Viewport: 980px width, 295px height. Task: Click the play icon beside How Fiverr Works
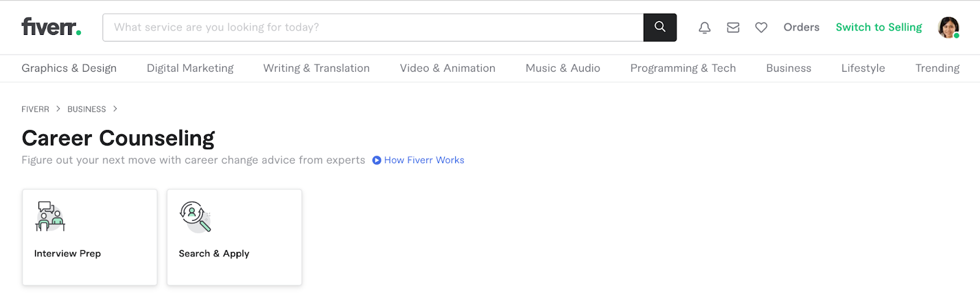(x=377, y=160)
